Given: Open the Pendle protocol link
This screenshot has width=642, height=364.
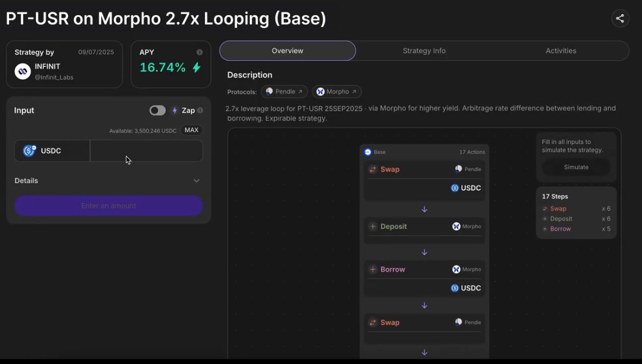Looking at the screenshot, I should coord(284,92).
